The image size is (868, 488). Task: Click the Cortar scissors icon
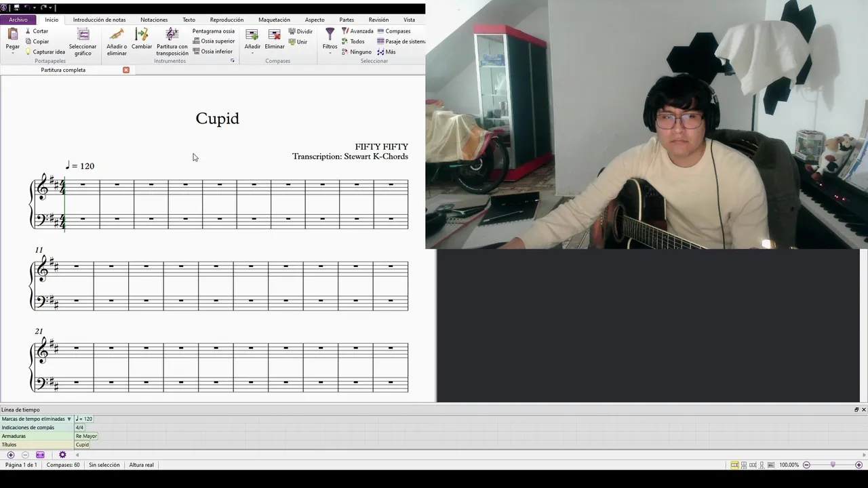point(28,31)
